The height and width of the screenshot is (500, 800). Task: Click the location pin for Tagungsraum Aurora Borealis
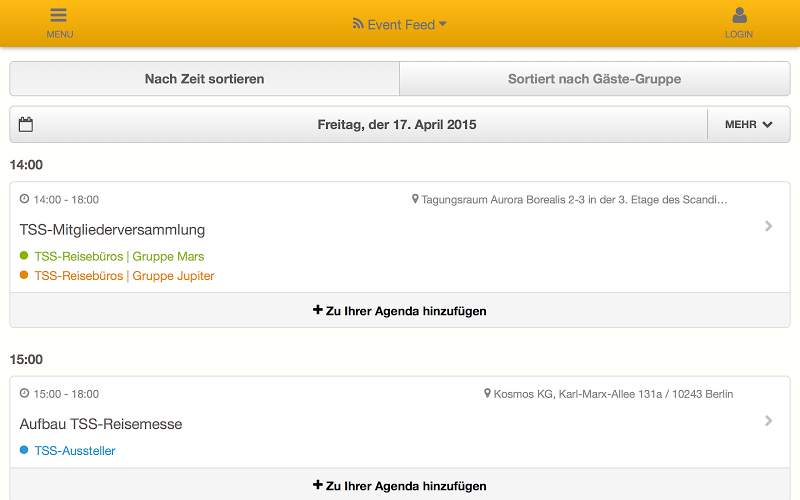(415, 199)
